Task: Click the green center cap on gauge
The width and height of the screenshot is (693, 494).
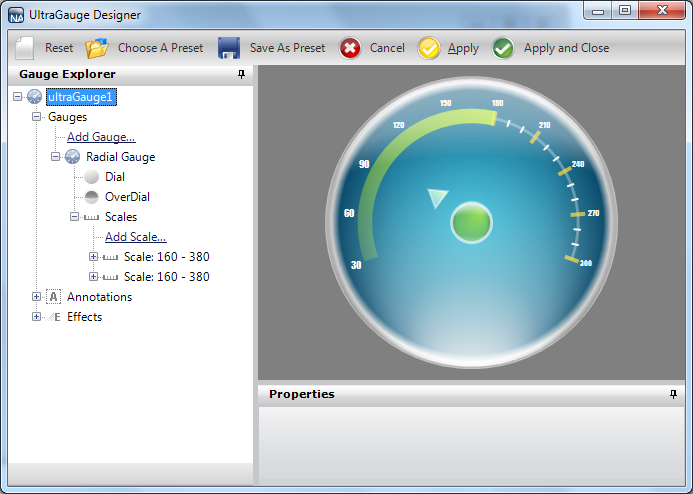Action: coord(471,222)
